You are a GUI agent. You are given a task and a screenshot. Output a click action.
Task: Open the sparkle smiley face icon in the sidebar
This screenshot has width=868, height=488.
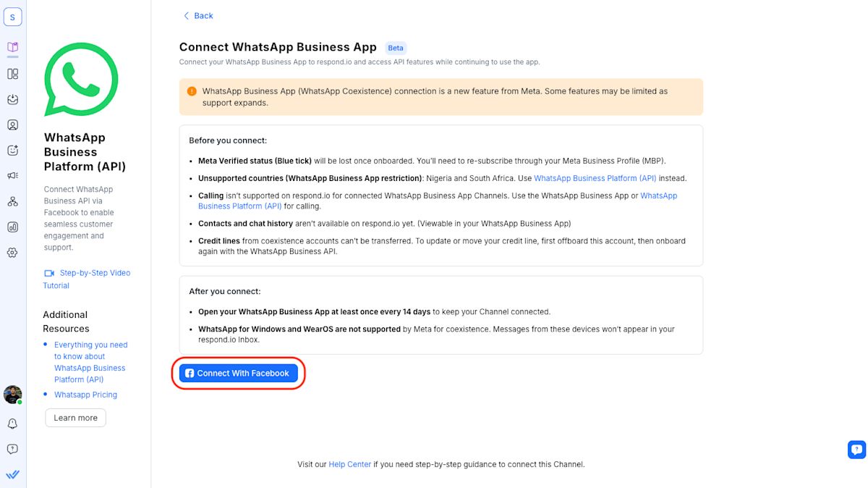[x=12, y=151]
